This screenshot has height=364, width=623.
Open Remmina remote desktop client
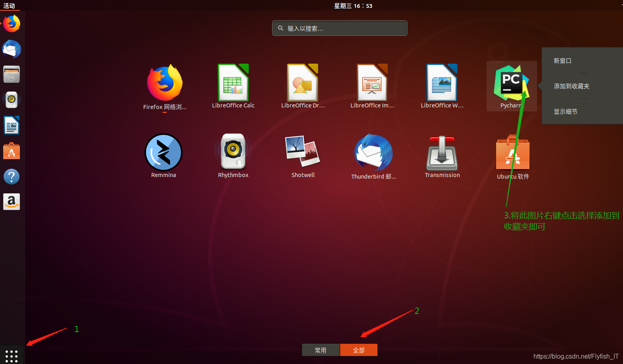164,152
